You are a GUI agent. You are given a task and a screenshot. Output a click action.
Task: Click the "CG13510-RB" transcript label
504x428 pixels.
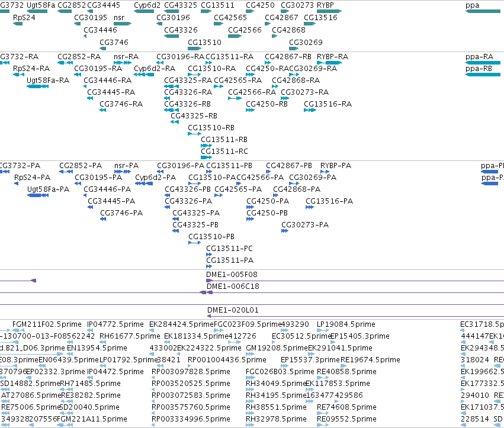pos(211,128)
